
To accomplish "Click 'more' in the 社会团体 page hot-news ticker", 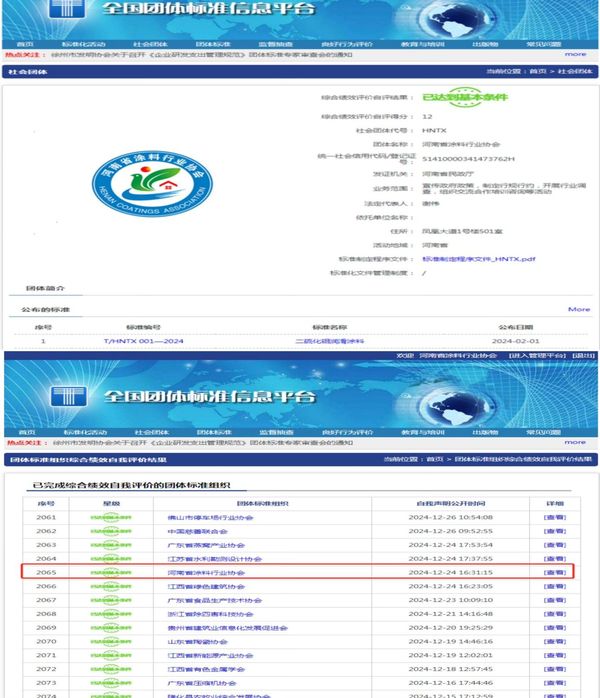I will pos(576,54).
